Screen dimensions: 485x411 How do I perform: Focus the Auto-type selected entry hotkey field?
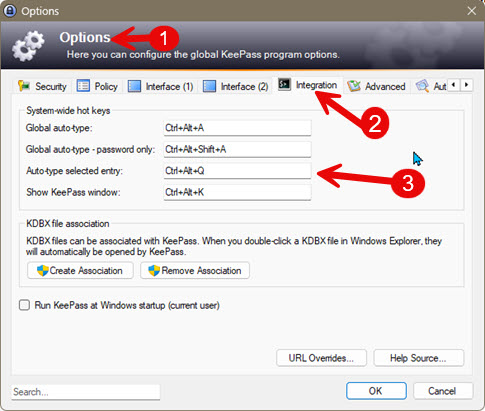pyautogui.click(x=237, y=171)
